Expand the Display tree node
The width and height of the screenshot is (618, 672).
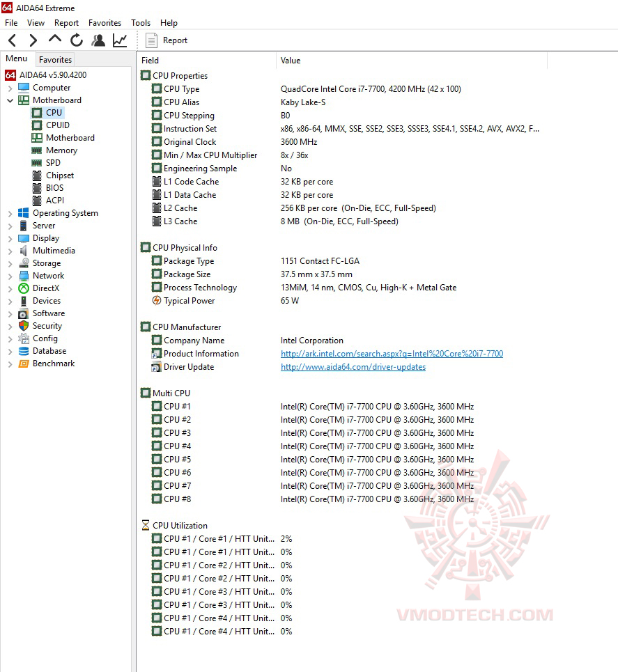tap(10, 238)
